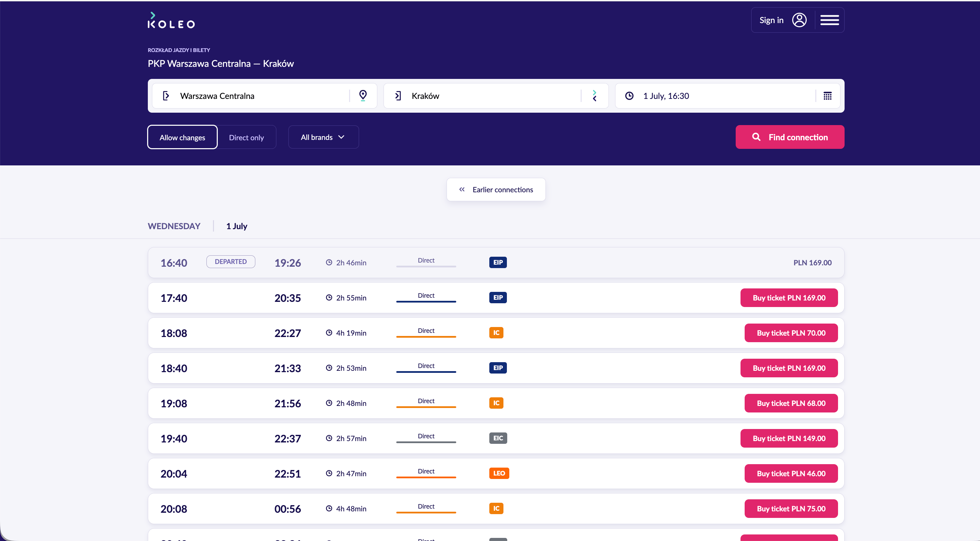Image resolution: width=980 pixels, height=541 pixels.
Task: Click the 4h 48min duration
Action: click(351, 509)
